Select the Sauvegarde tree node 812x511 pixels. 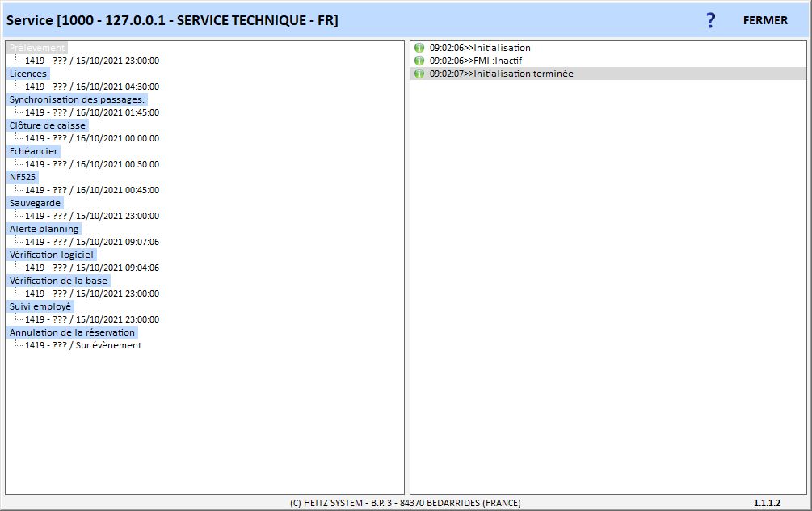coord(35,203)
